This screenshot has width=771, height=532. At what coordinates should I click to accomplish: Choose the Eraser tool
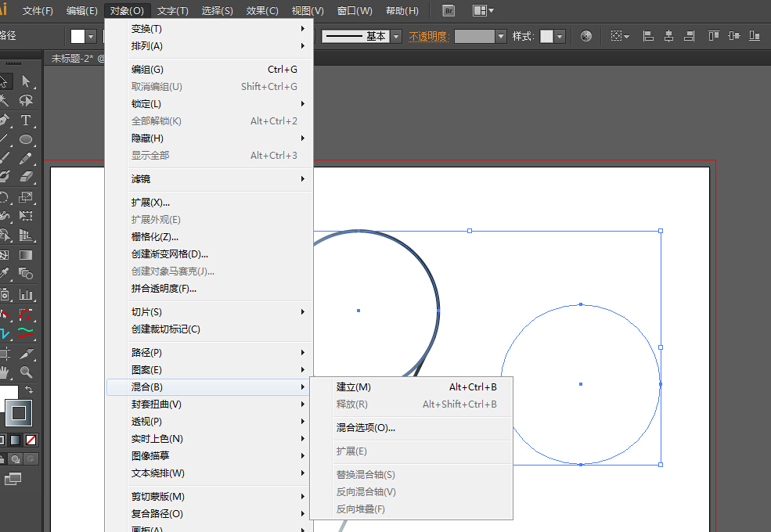(x=26, y=178)
